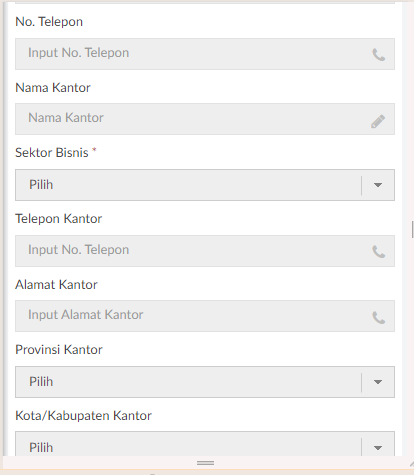Screen dimensions: 414x475
Task: Open Kota/Kabupaten Kantor dropdown arrow
Action: coord(378,448)
